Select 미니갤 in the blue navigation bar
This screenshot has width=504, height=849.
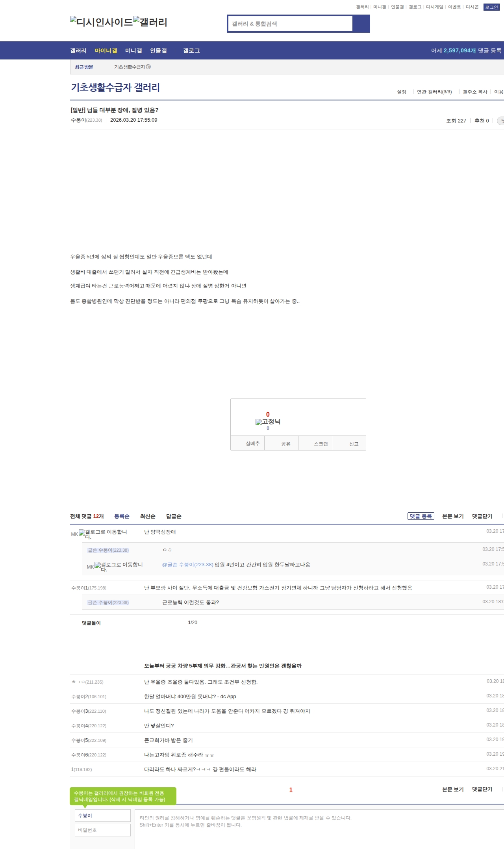pyautogui.click(x=133, y=51)
